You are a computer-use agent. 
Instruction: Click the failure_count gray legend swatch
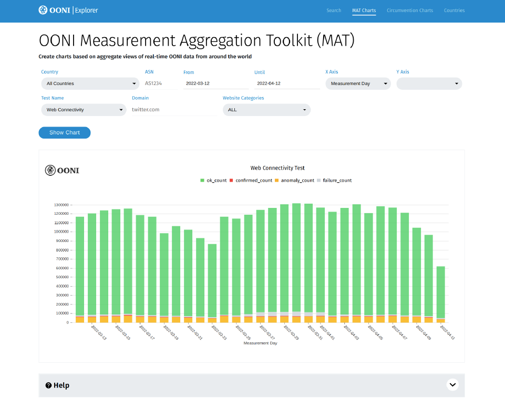pos(320,180)
